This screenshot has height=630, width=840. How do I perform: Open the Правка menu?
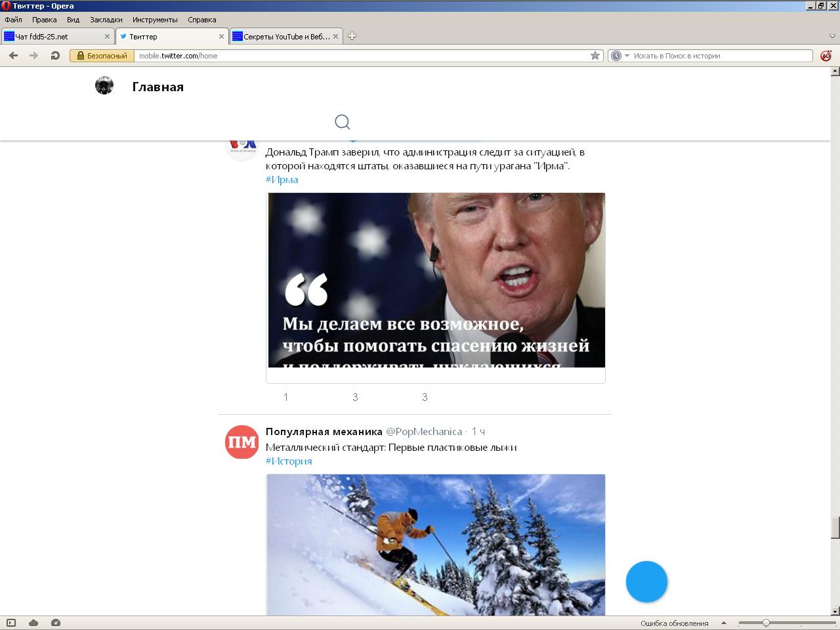pyautogui.click(x=44, y=20)
